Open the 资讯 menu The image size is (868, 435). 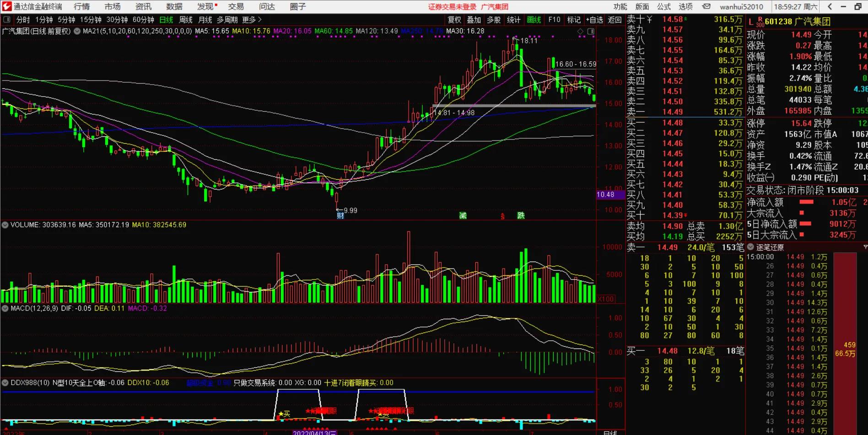coord(143,6)
